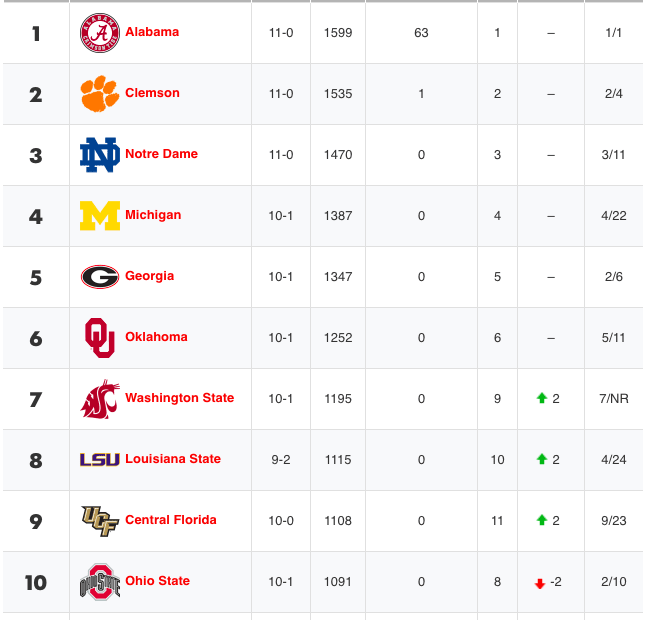Click the Washington State cougar logo
The height and width of the screenshot is (620, 647).
pyautogui.click(x=100, y=399)
